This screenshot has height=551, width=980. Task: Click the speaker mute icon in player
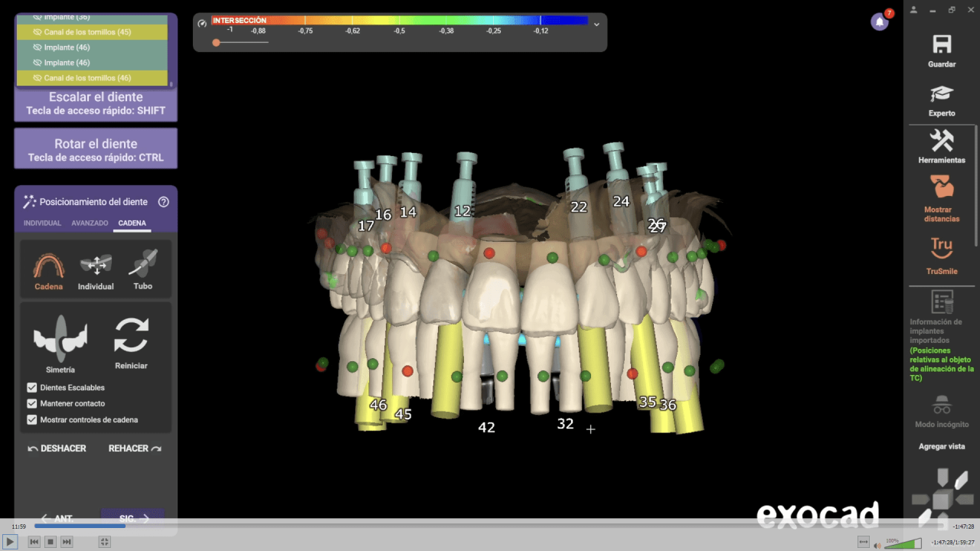pyautogui.click(x=877, y=545)
